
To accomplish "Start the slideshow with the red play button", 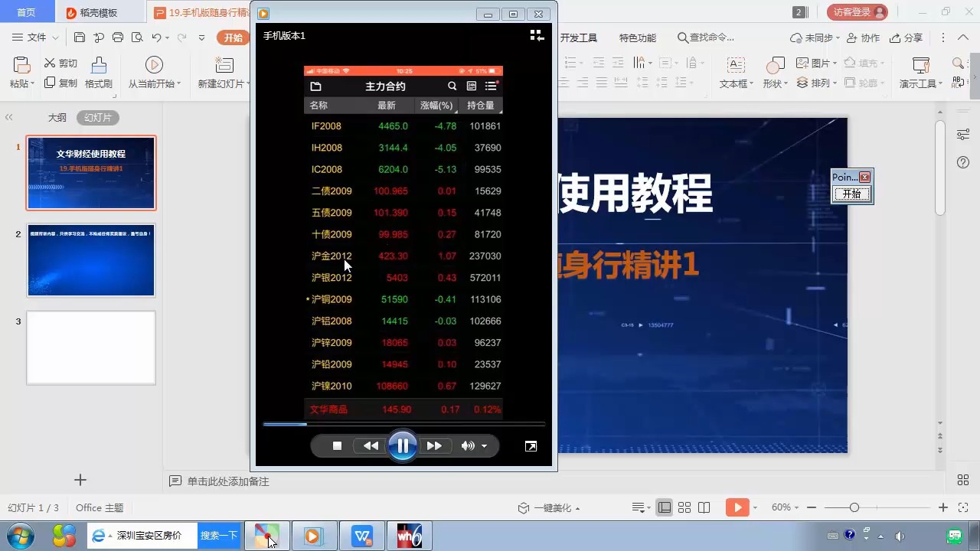I will [x=737, y=506].
